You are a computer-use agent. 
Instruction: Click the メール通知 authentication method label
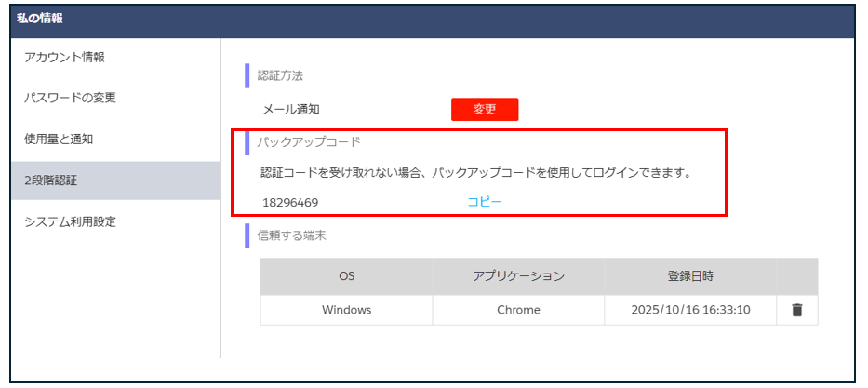coord(291,109)
